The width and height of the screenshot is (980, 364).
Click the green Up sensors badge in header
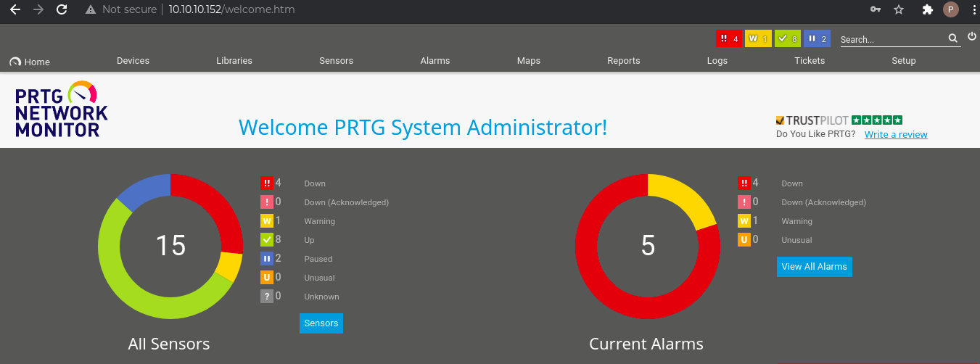pyautogui.click(x=787, y=39)
